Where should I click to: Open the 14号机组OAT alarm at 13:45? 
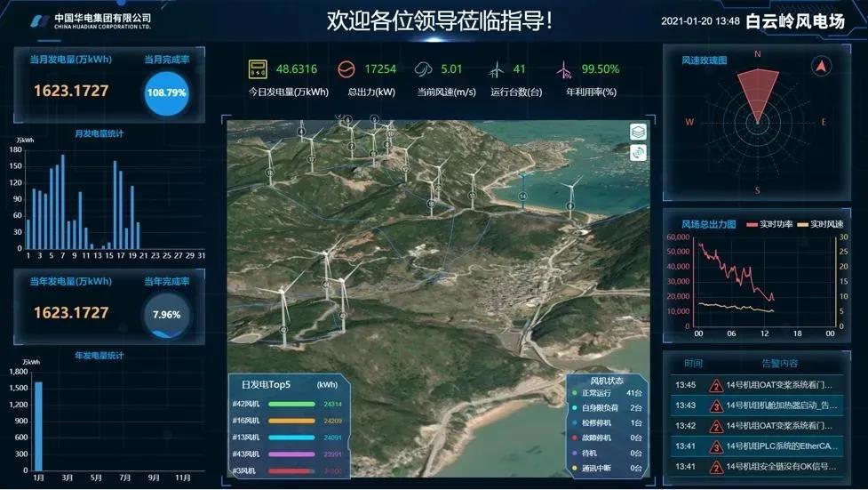[x=757, y=385]
